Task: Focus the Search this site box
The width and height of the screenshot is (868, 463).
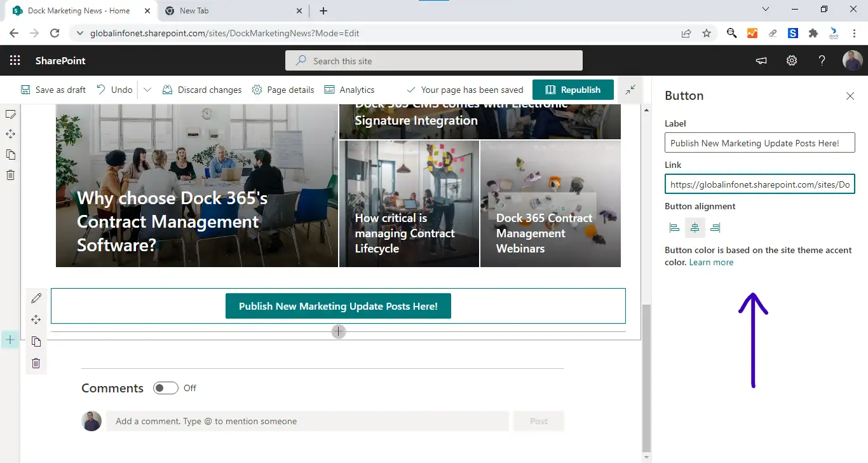Action: click(434, 60)
